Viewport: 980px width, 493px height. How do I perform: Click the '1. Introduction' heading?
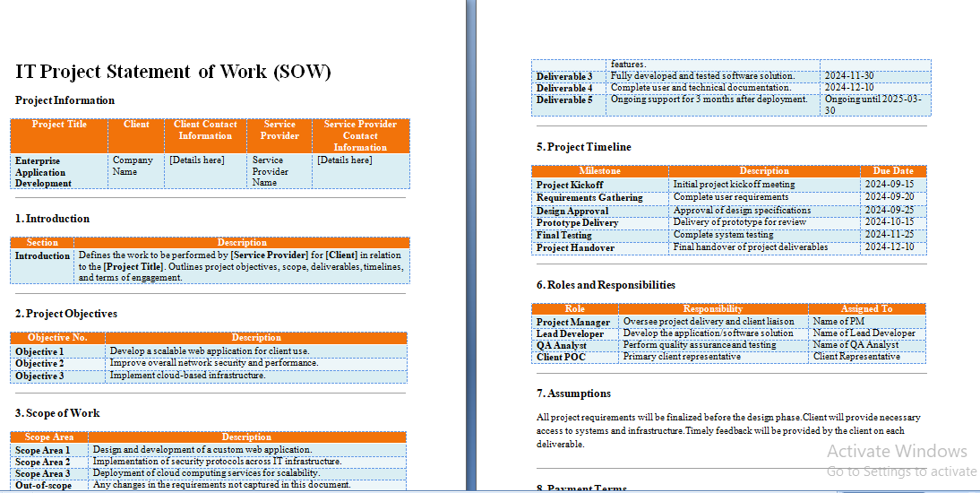pos(53,219)
